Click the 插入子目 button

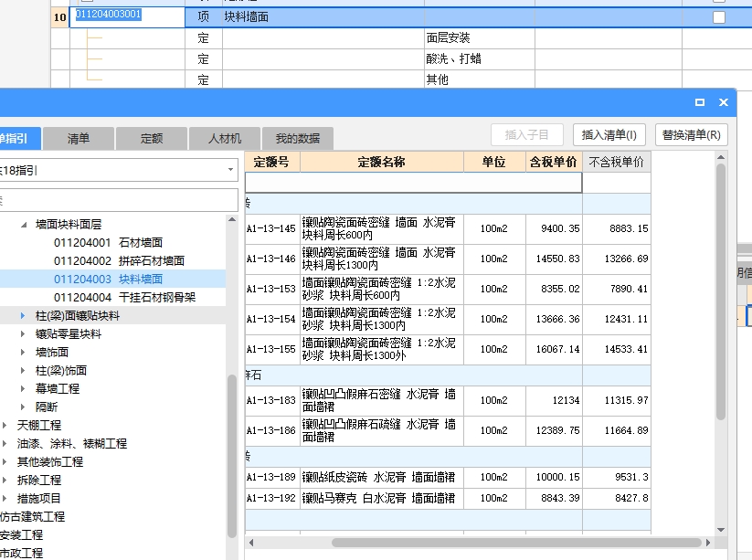pyautogui.click(x=526, y=134)
